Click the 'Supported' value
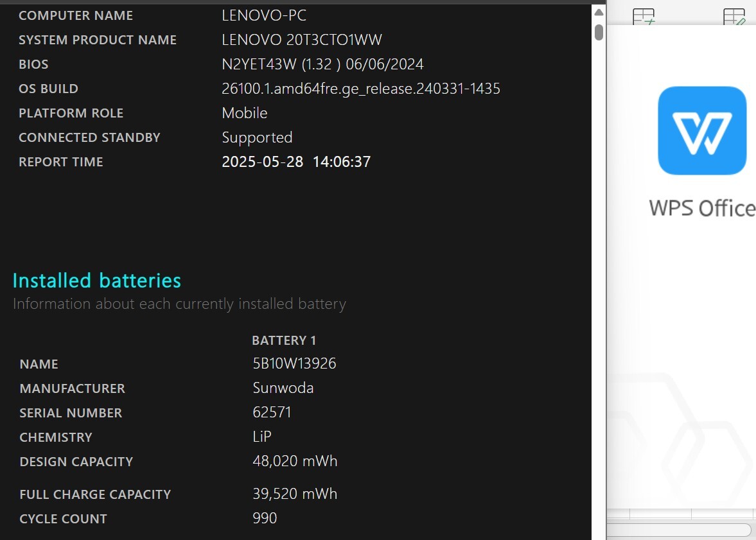The image size is (756, 540). (x=257, y=138)
